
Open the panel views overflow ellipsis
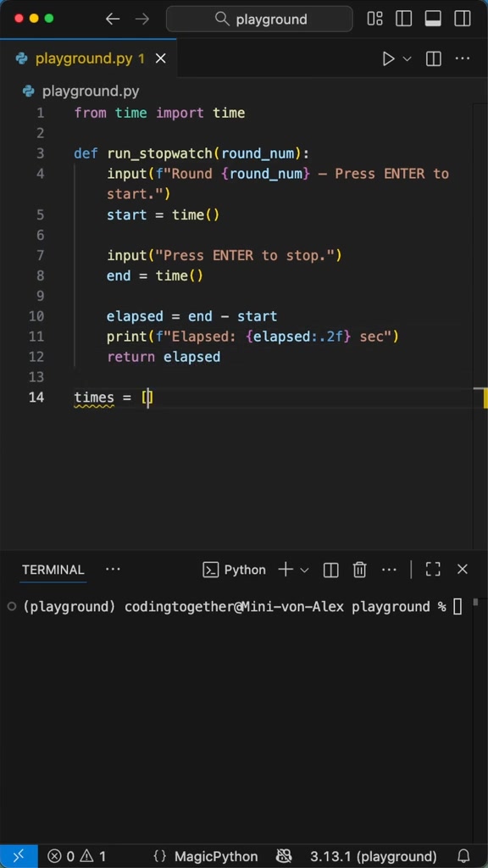(x=113, y=570)
